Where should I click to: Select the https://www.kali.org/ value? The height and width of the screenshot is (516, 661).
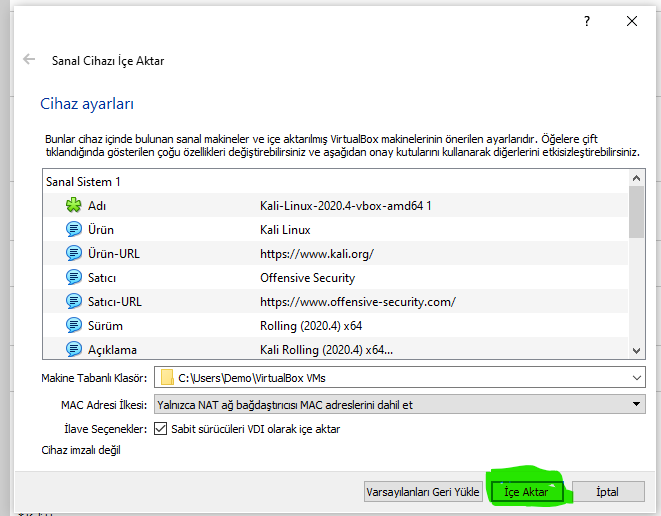pyautogui.click(x=317, y=253)
